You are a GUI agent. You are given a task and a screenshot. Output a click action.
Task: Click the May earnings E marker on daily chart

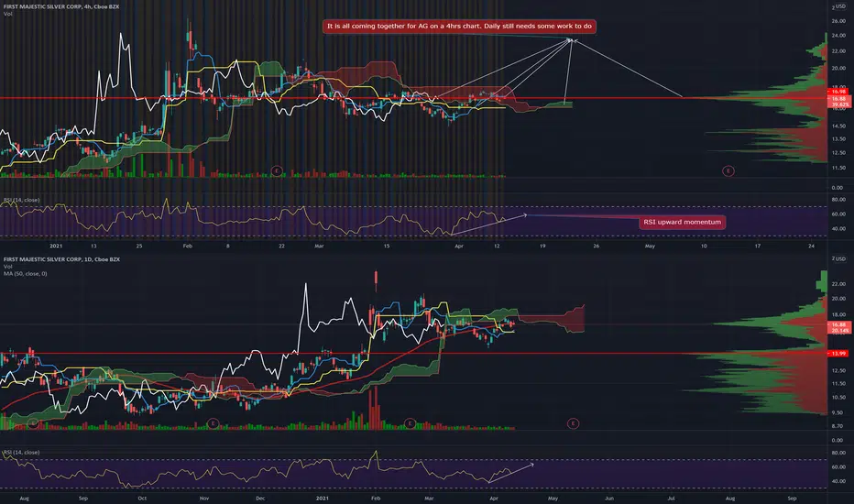[573, 423]
